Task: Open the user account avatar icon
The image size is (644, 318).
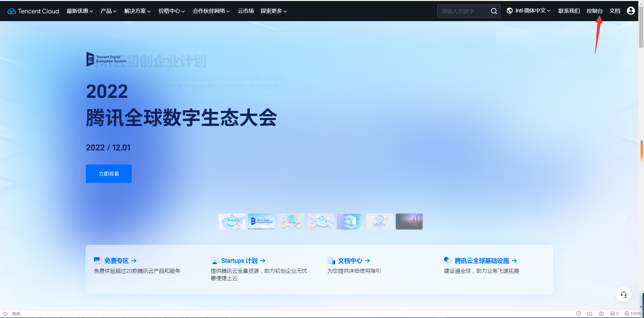Action: [x=631, y=11]
